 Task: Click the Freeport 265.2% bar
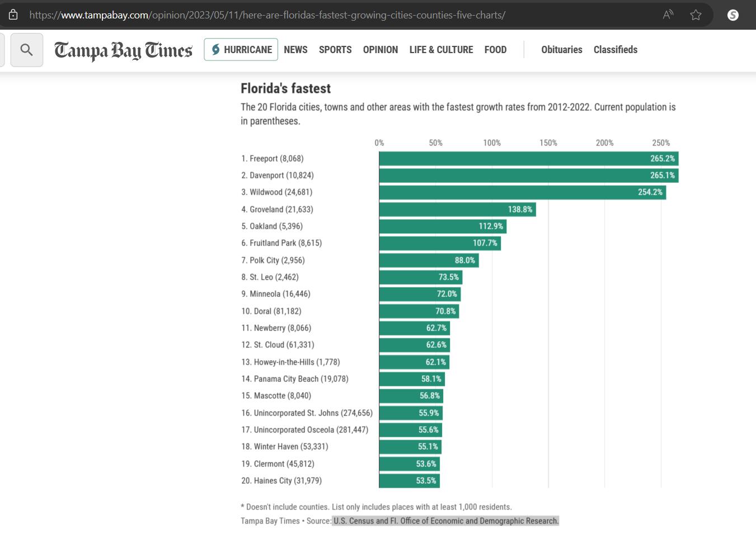(528, 159)
